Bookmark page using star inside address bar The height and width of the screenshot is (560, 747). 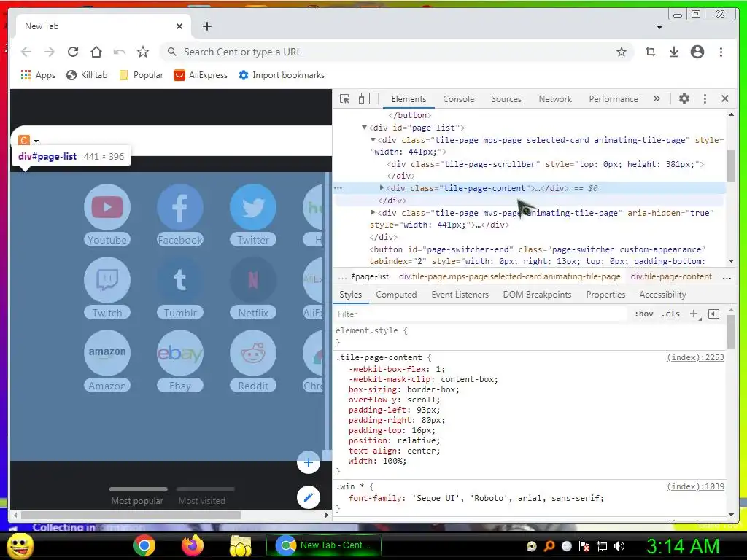tap(622, 52)
